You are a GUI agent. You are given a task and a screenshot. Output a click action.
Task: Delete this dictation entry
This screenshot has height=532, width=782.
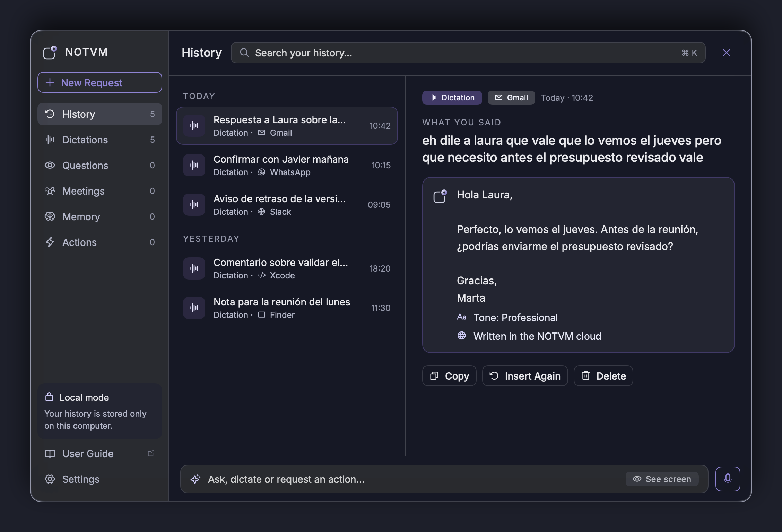pos(603,376)
